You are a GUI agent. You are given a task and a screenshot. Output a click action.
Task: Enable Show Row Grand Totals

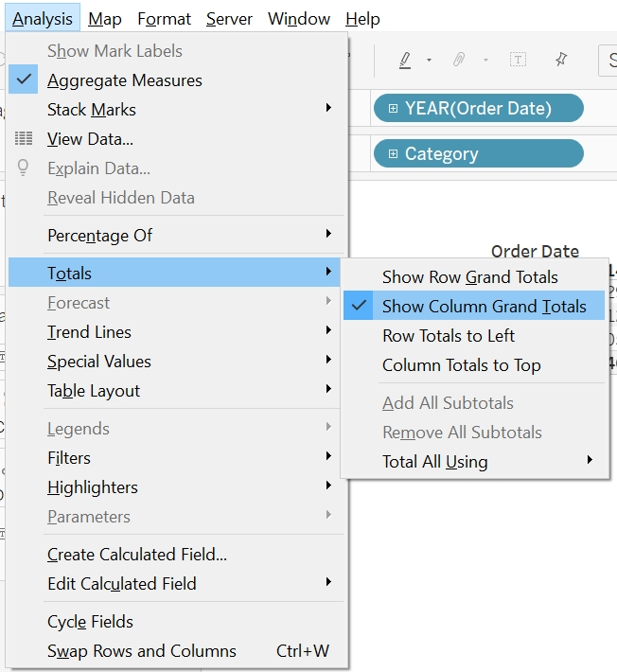[469, 277]
